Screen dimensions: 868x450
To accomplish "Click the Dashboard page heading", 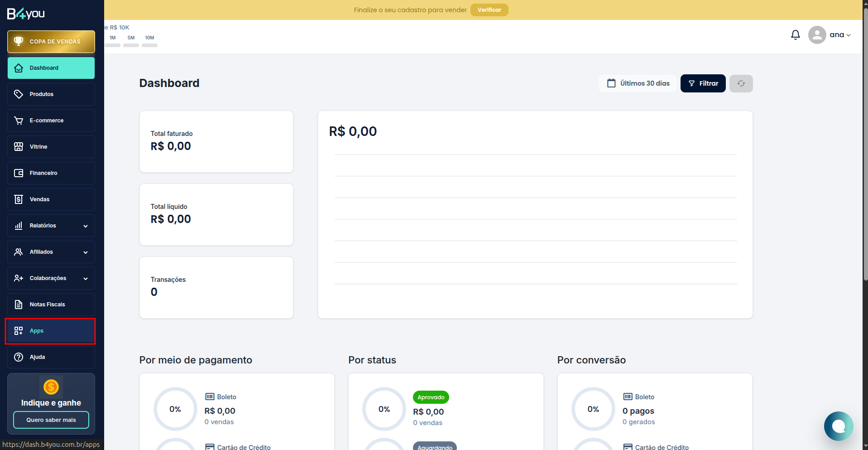I will 169,83.
